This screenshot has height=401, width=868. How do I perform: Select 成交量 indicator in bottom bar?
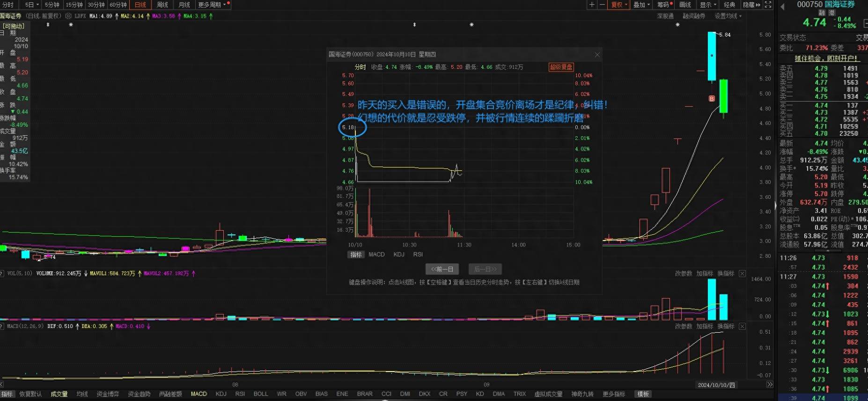59,394
